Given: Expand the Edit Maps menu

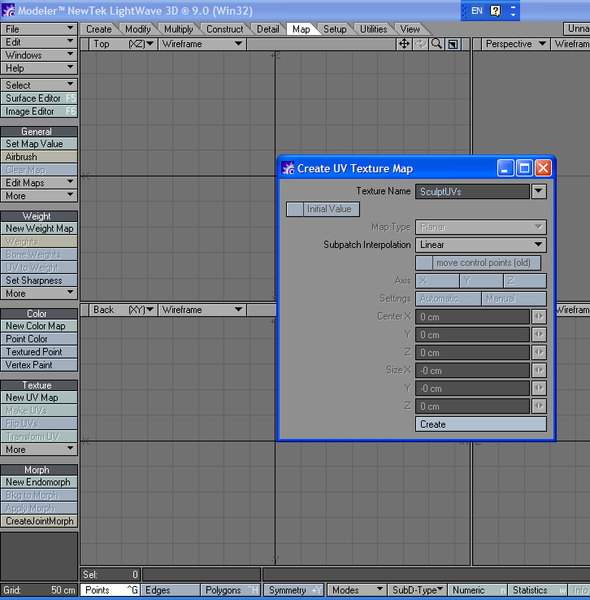Looking at the screenshot, I should [x=39, y=183].
